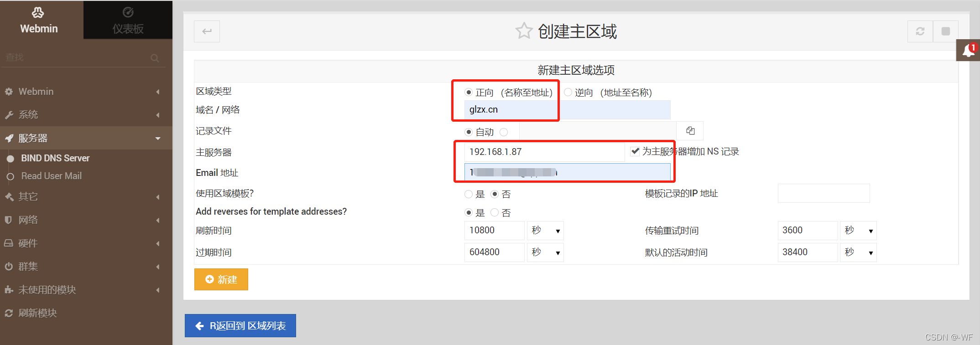Click the sidebar search magnifier icon

(155, 58)
